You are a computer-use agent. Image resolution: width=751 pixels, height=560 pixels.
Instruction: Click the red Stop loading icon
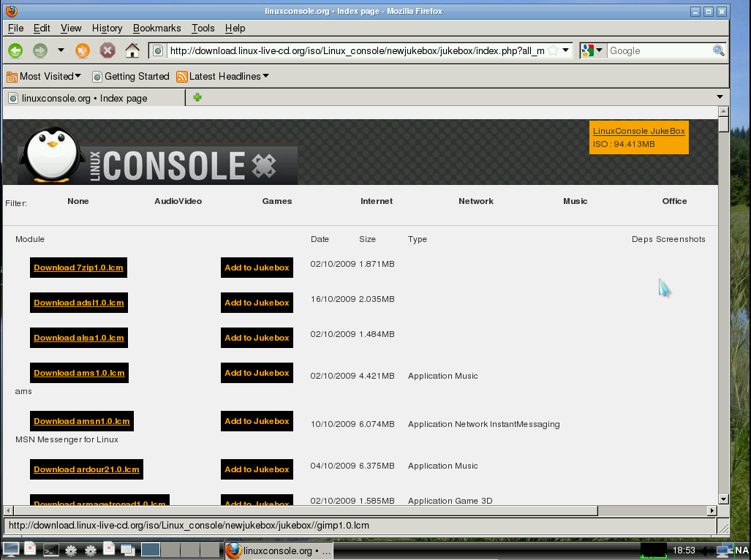(107, 50)
